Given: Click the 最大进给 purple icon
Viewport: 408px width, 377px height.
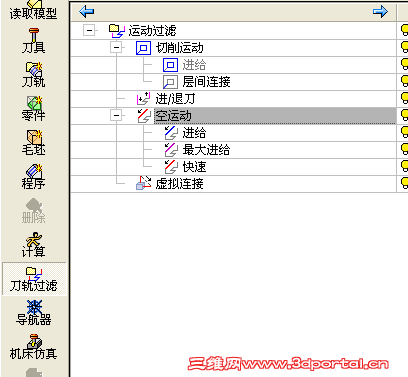Looking at the screenshot, I should point(171,150).
